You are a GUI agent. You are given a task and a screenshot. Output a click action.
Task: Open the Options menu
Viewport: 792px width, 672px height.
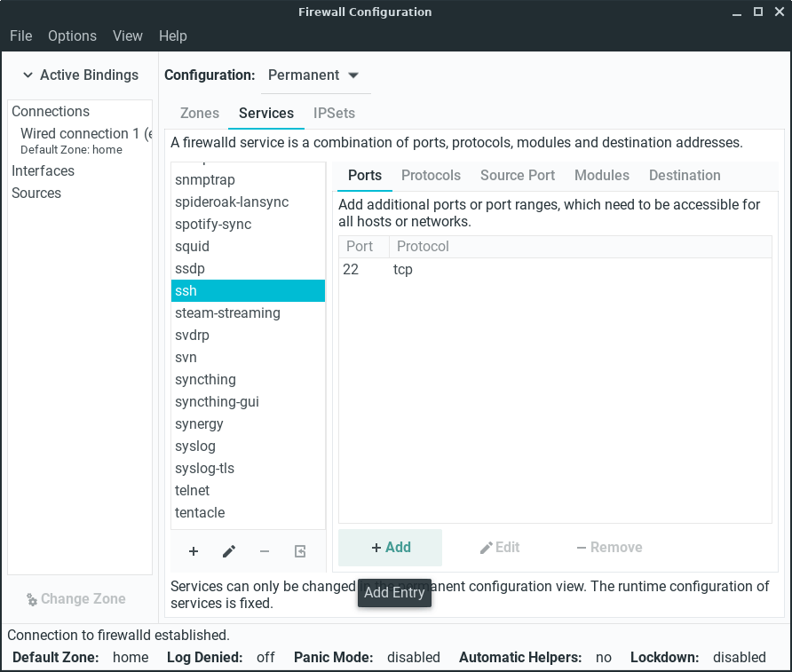click(x=72, y=36)
